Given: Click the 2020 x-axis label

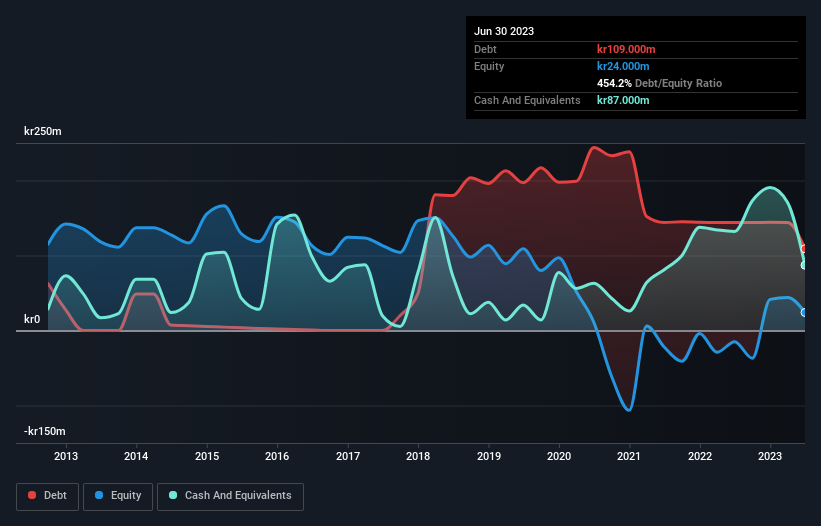Looking at the screenshot, I should (559, 456).
